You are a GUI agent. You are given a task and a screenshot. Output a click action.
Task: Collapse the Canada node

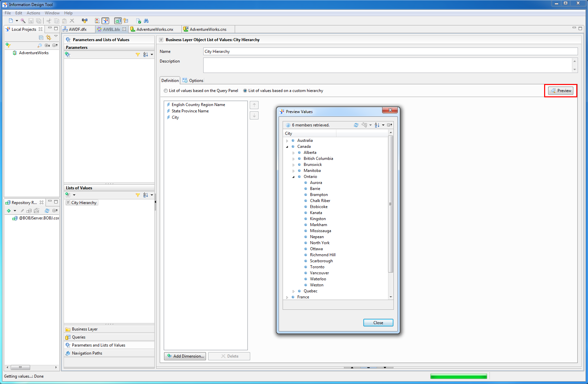pyautogui.click(x=287, y=147)
